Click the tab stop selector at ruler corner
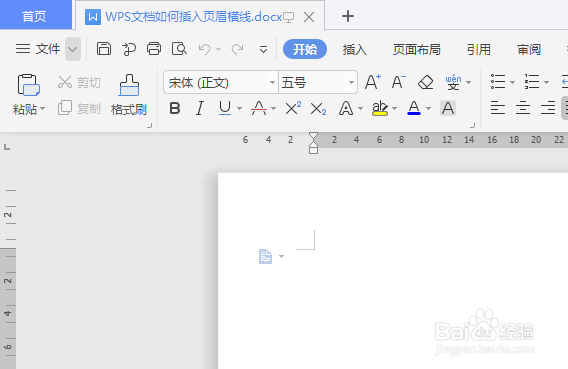Screen dimensions: 568x369 click(x=7, y=147)
